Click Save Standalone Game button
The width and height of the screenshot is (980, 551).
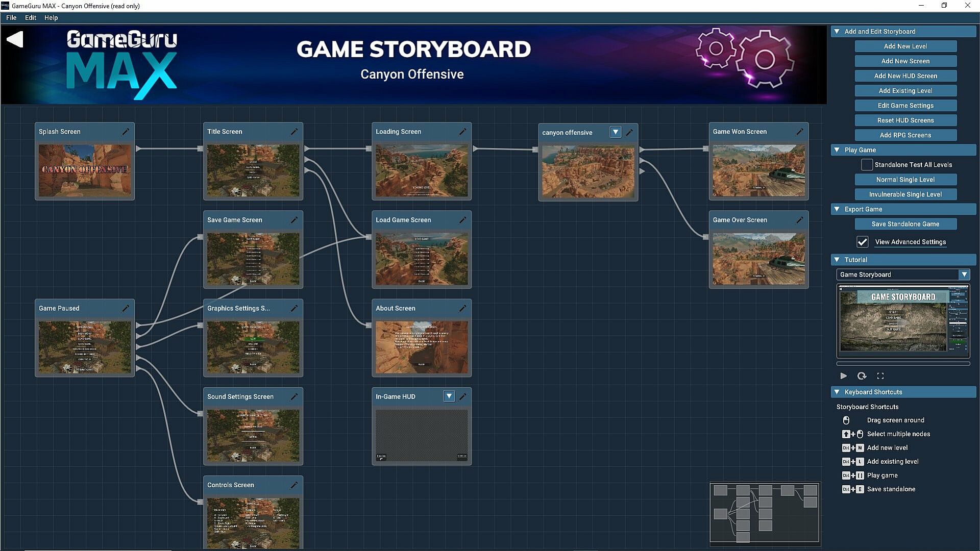(x=905, y=224)
